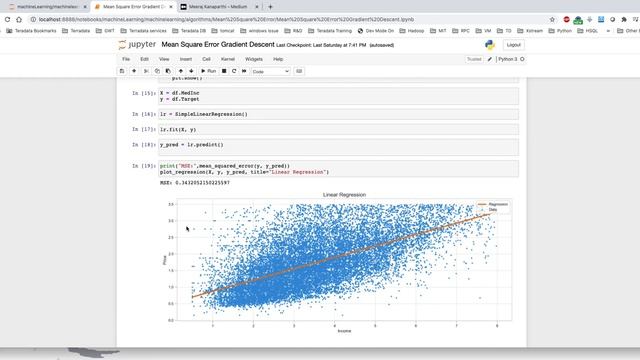Open the Teradata DB bookmarks folder
The width and height of the screenshot is (640, 360).
(x=189, y=31)
